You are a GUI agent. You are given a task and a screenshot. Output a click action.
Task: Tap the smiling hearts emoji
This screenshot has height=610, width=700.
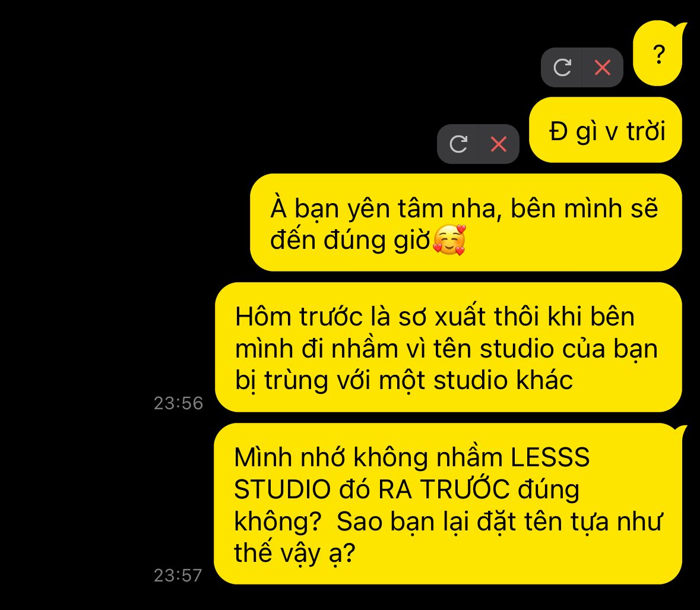(449, 240)
